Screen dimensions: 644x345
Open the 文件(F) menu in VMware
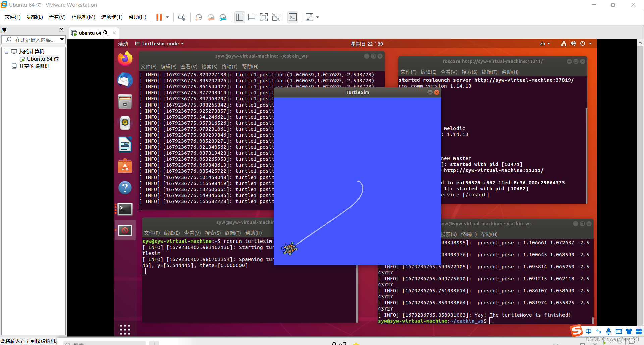(13, 17)
